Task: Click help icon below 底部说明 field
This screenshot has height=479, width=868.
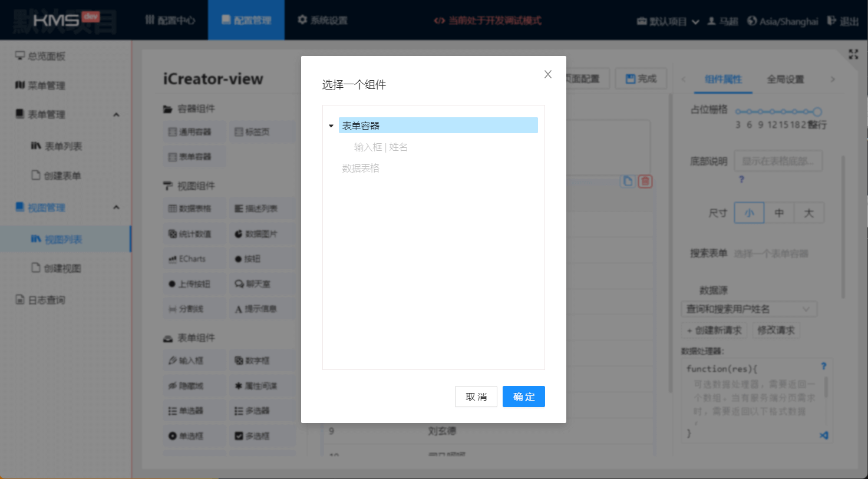Action: [741, 179]
